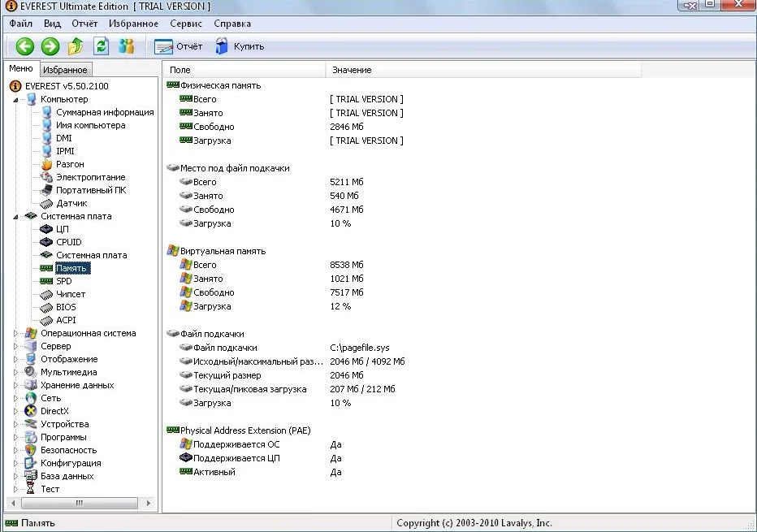Select EVEREST v5.50.2100 root item
Viewport: 757px width, 532px height.
point(67,86)
